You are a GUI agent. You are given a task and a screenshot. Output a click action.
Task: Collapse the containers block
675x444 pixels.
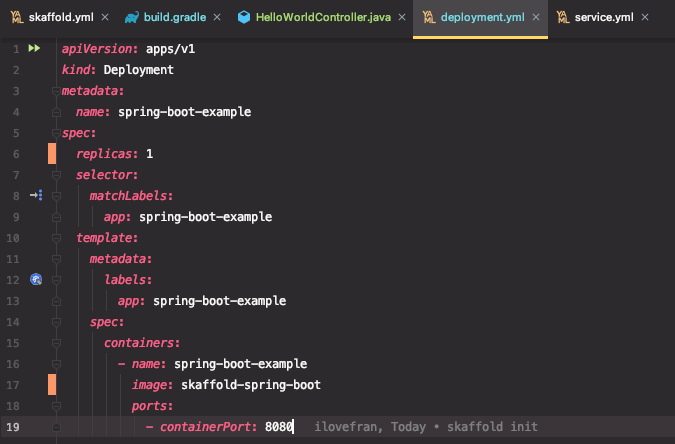(x=56, y=343)
